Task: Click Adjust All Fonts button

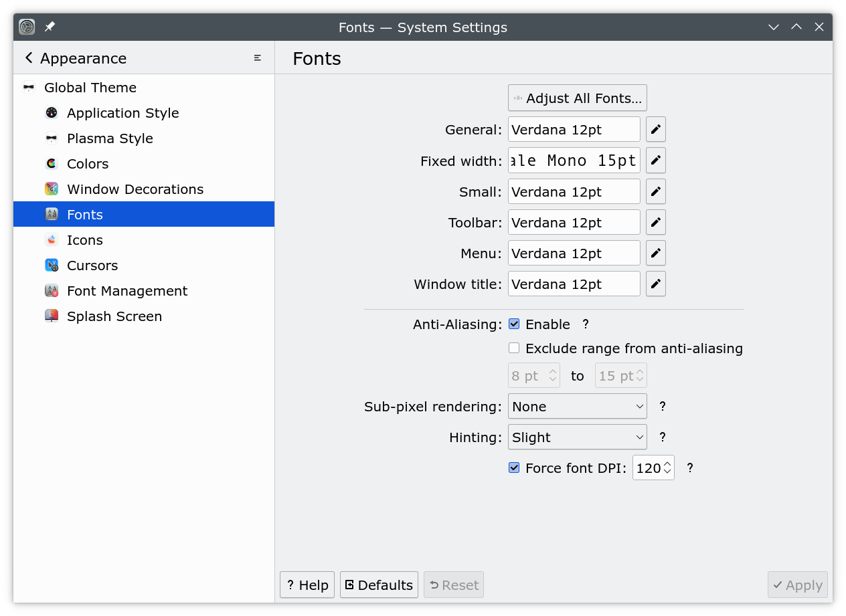Action: point(578,98)
